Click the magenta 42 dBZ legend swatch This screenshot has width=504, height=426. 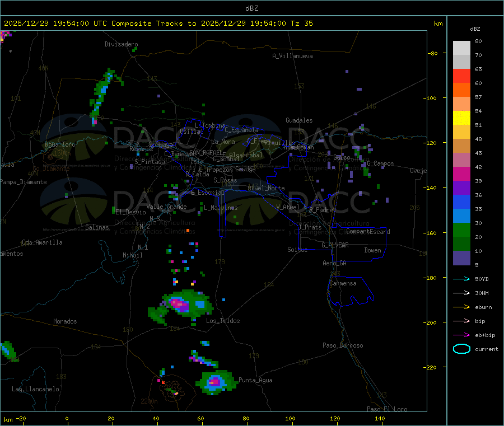(x=461, y=174)
